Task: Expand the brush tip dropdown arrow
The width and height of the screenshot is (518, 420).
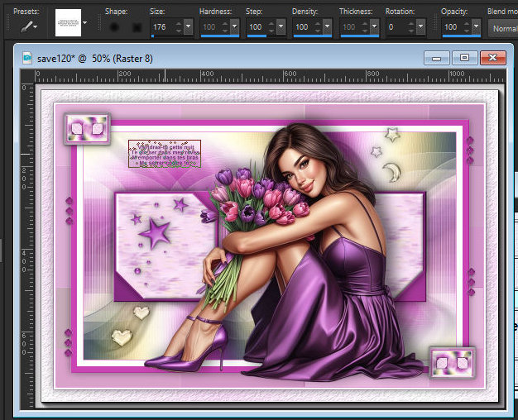Action: coord(86,23)
